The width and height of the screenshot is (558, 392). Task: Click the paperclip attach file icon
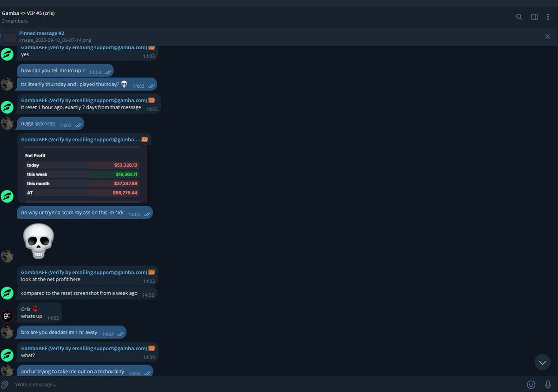click(5, 385)
